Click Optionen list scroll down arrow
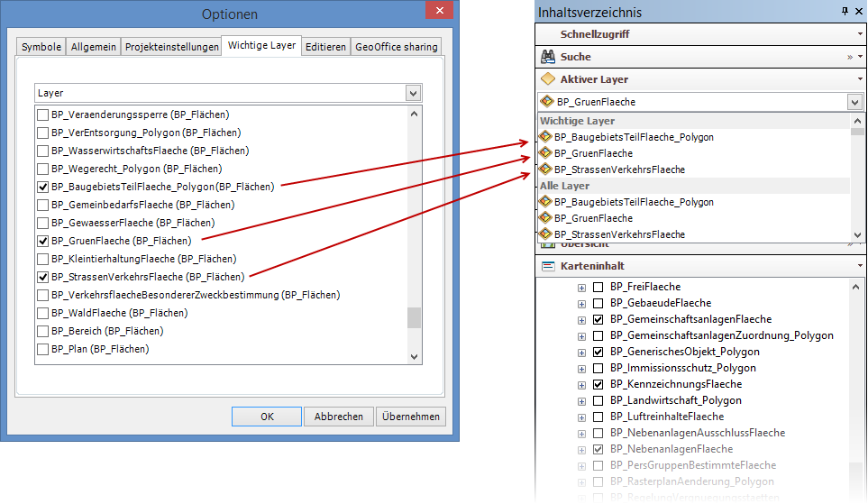Image resolution: width=868 pixels, height=504 pixels. click(414, 357)
